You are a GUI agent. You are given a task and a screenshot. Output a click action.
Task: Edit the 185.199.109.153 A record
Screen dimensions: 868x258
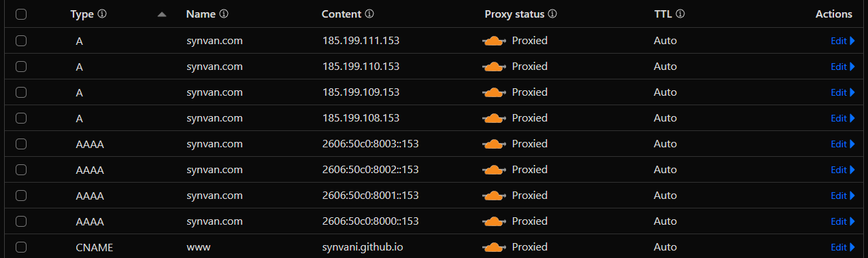tap(842, 92)
